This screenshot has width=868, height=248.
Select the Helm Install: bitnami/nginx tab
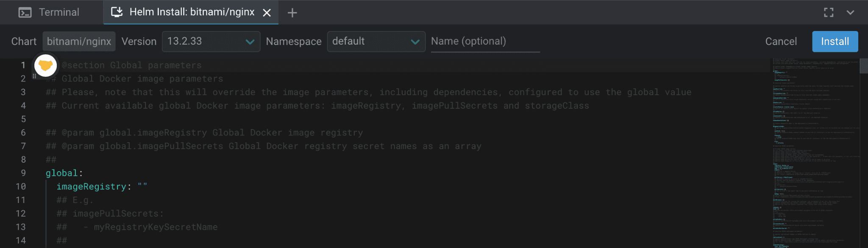pos(191,12)
